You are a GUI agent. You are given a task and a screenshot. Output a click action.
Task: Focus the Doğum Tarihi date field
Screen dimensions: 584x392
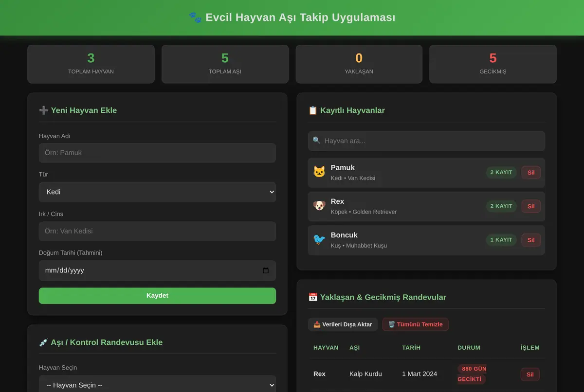click(x=157, y=270)
